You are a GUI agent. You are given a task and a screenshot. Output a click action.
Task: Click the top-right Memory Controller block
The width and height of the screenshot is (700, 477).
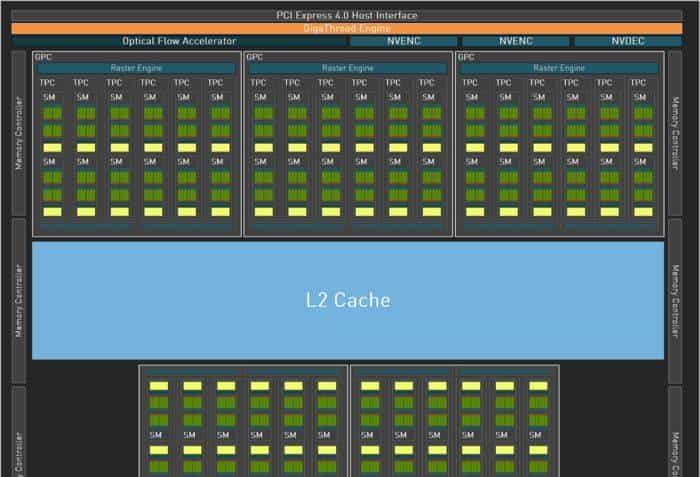(677, 132)
